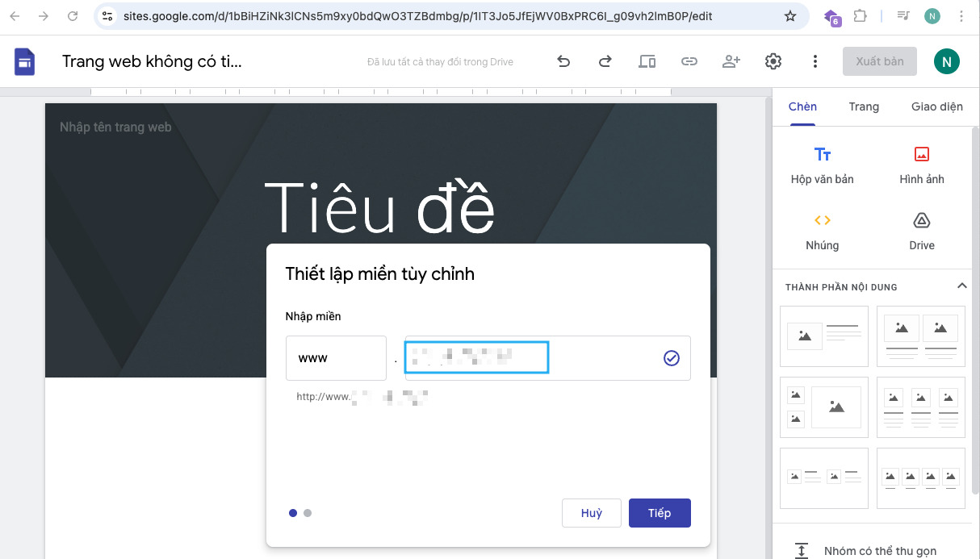This screenshot has width=980, height=559.
Task: Open the Nhúng embed option
Action: (x=823, y=231)
